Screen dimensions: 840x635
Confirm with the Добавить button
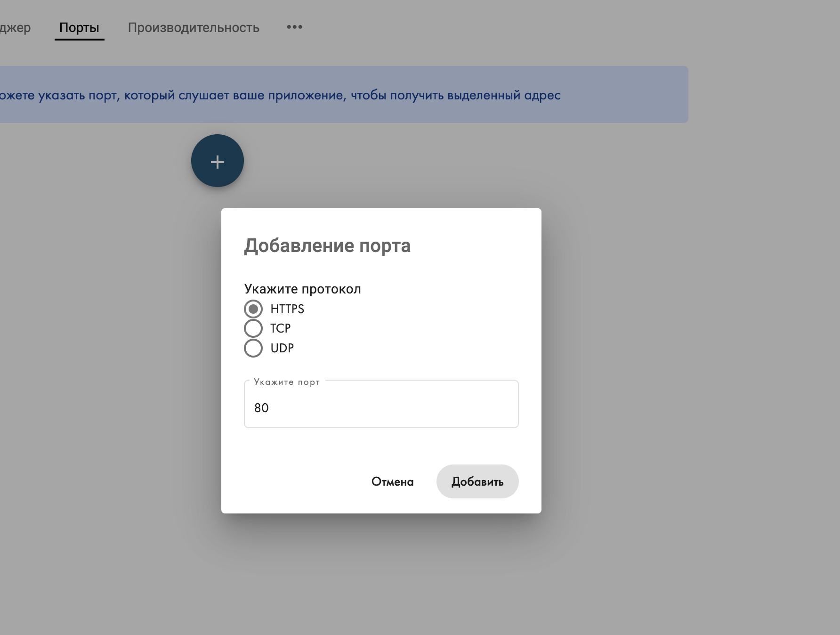coord(477,481)
